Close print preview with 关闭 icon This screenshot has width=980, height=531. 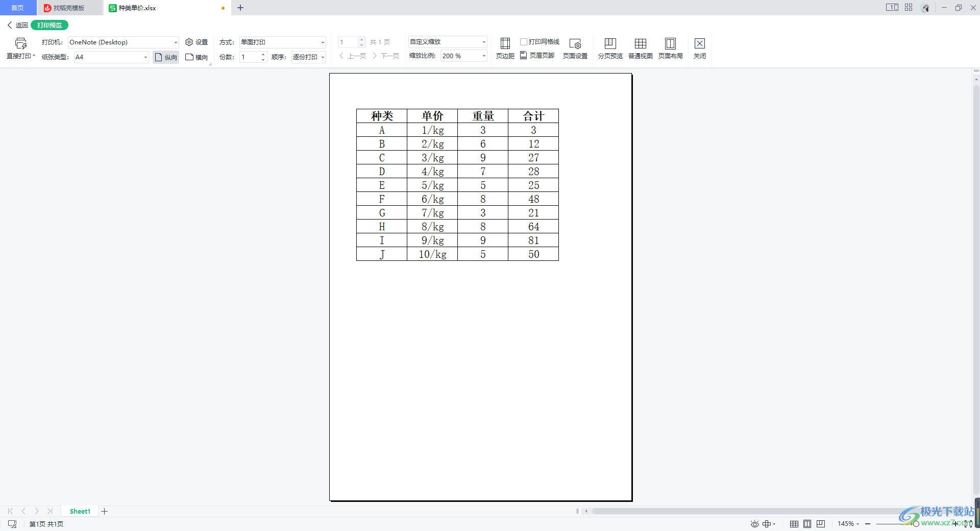(700, 49)
